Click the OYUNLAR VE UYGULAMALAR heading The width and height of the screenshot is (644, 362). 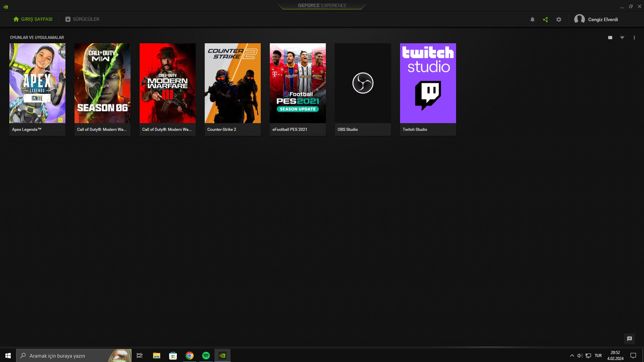tap(37, 38)
